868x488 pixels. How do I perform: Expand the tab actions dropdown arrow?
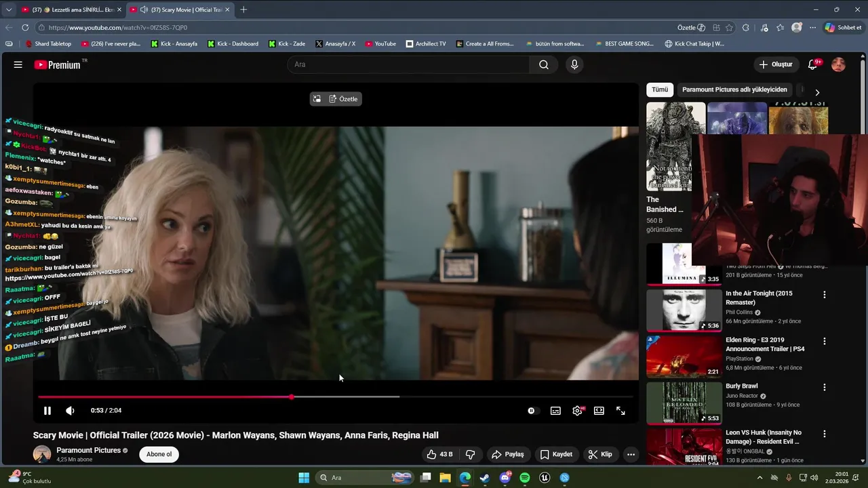tap(9, 9)
